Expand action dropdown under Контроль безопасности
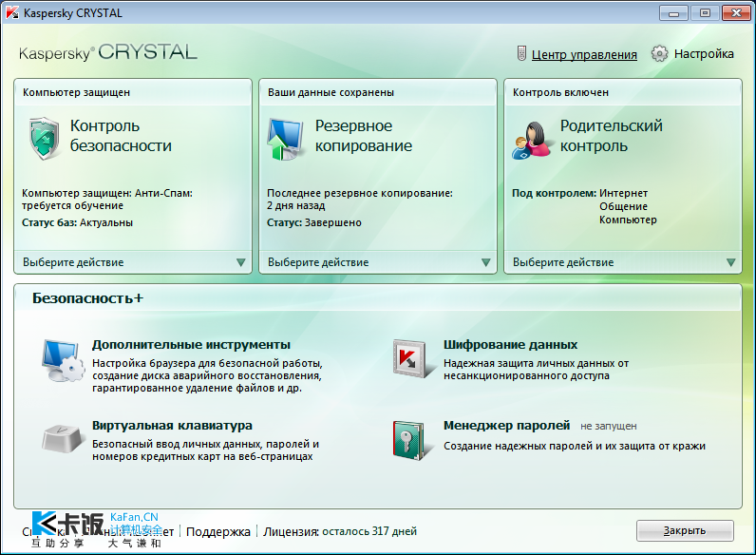 coord(133,262)
